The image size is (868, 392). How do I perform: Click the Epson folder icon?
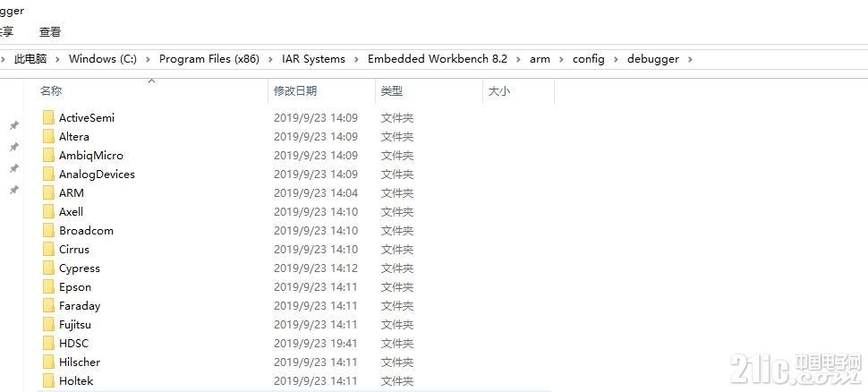(48, 286)
